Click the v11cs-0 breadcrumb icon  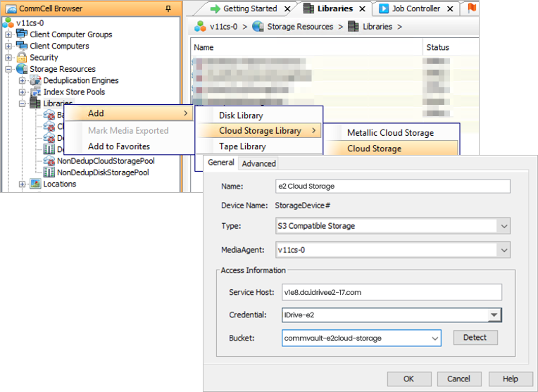(200, 27)
